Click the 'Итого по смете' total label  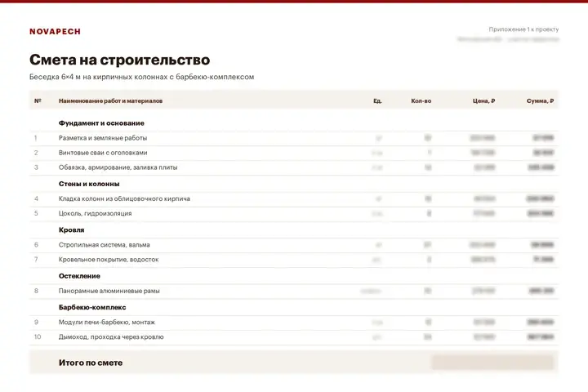point(91,363)
